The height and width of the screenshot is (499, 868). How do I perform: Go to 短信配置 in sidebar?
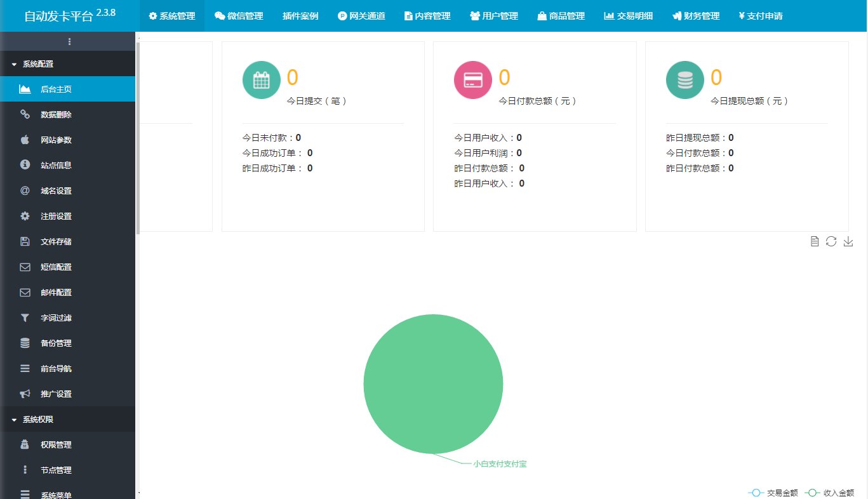pos(67,267)
